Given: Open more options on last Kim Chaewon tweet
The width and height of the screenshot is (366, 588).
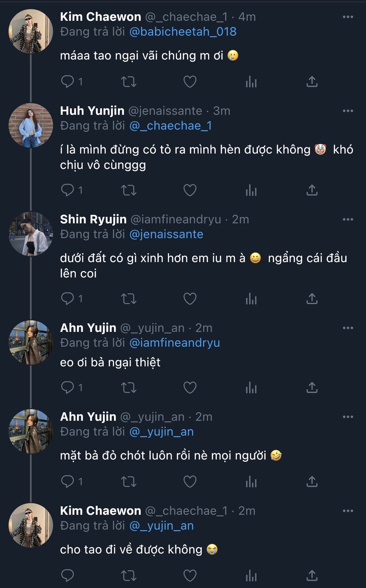Looking at the screenshot, I should pyautogui.click(x=348, y=511).
